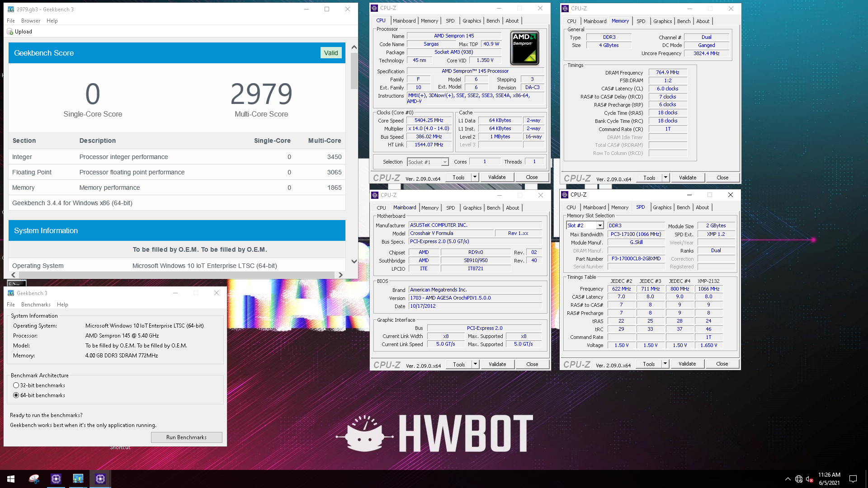Show hidden tray icons chevron

pyautogui.click(x=788, y=479)
